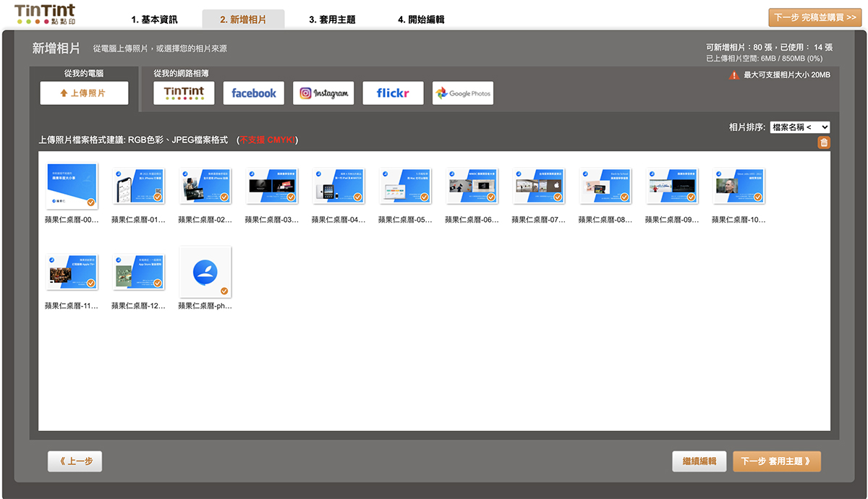Import photos from Instagram
This screenshot has width=868, height=499.
(323, 93)
